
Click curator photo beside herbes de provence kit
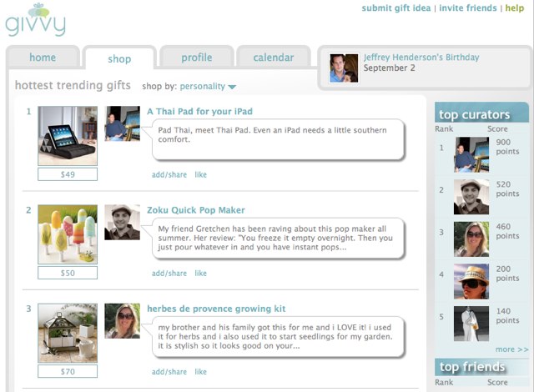click(x=123, y=320)
